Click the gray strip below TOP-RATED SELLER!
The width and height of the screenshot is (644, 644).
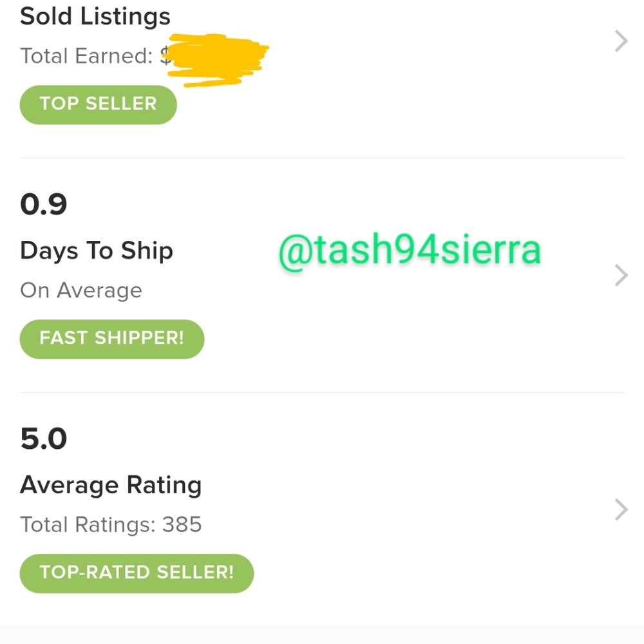point(322,634)
